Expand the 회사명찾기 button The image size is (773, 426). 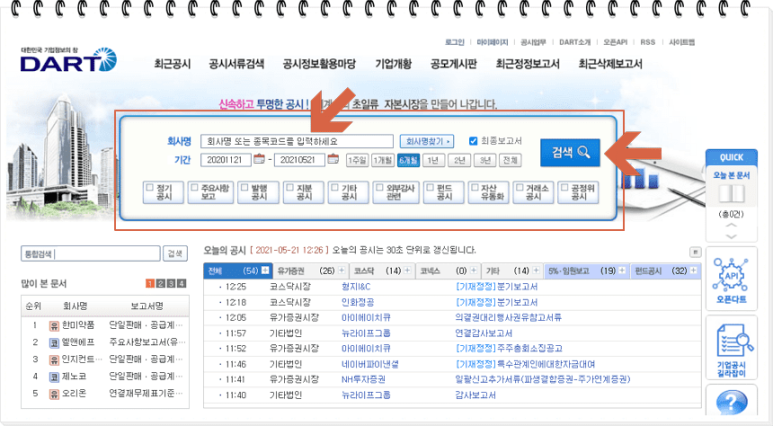(x=427, y=141)
